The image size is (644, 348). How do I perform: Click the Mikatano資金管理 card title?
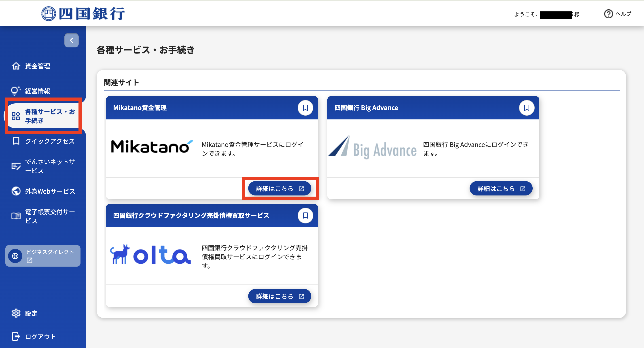(140, 108)
